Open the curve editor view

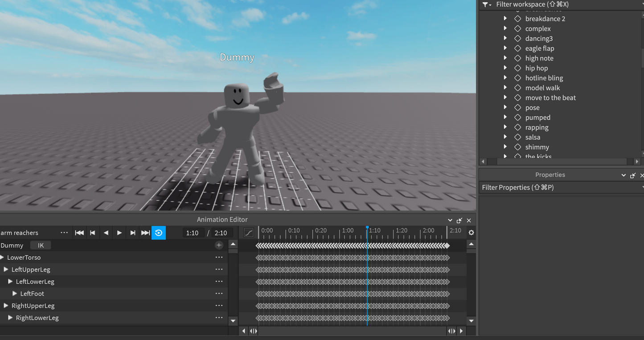coord(249,233)
